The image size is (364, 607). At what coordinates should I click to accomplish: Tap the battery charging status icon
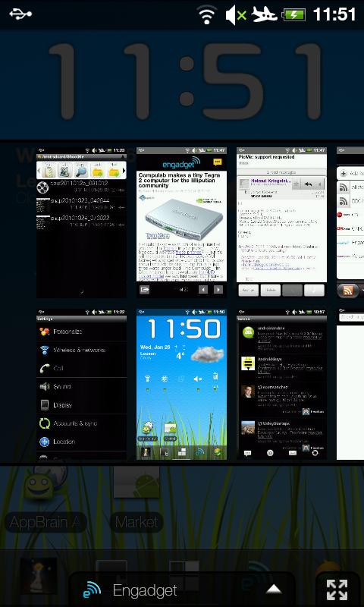(293, 15)
